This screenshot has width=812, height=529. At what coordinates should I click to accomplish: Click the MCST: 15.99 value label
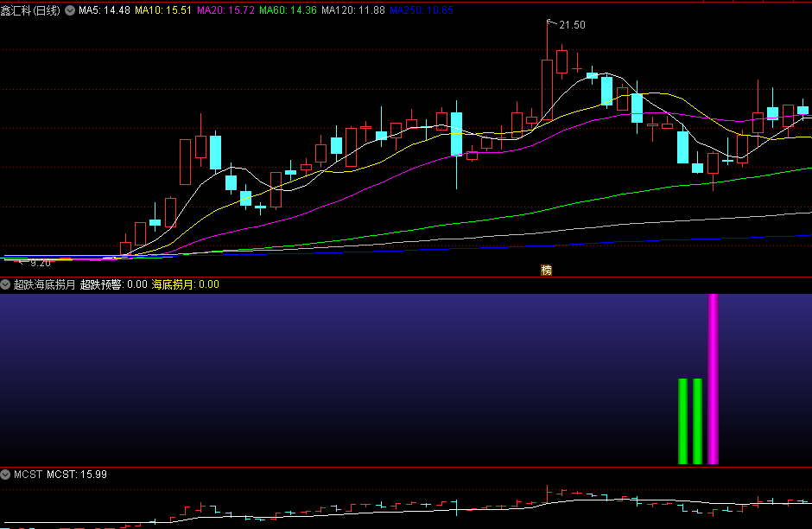pos(77,475)
